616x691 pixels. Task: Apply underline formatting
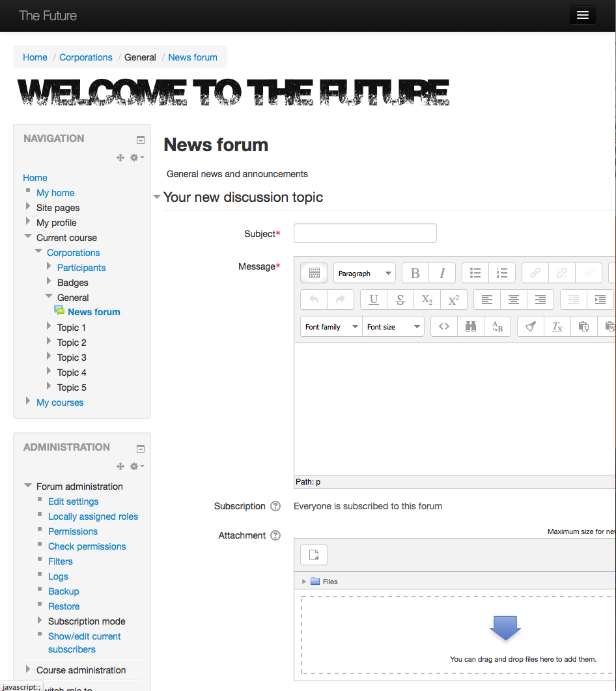[374, 300]
